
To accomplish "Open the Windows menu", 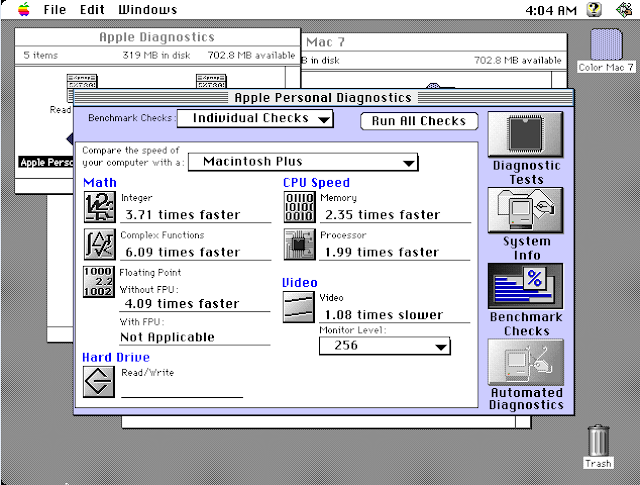I will click(148, 9).
